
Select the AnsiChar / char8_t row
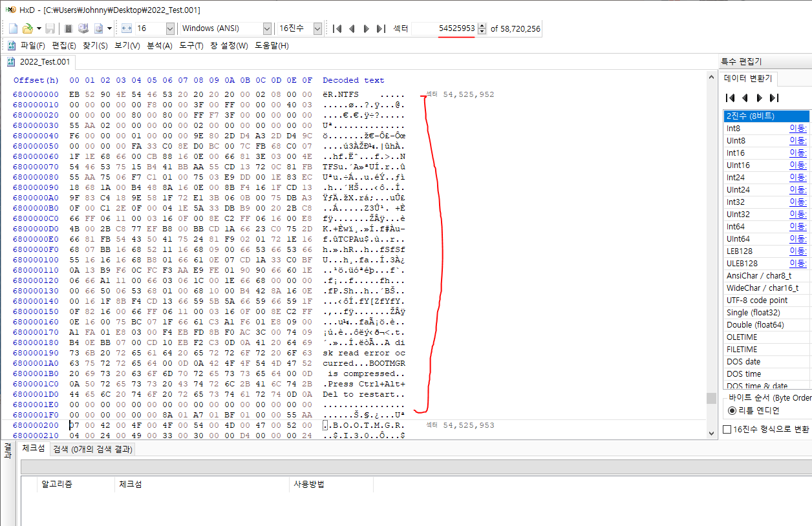point(767,275)
